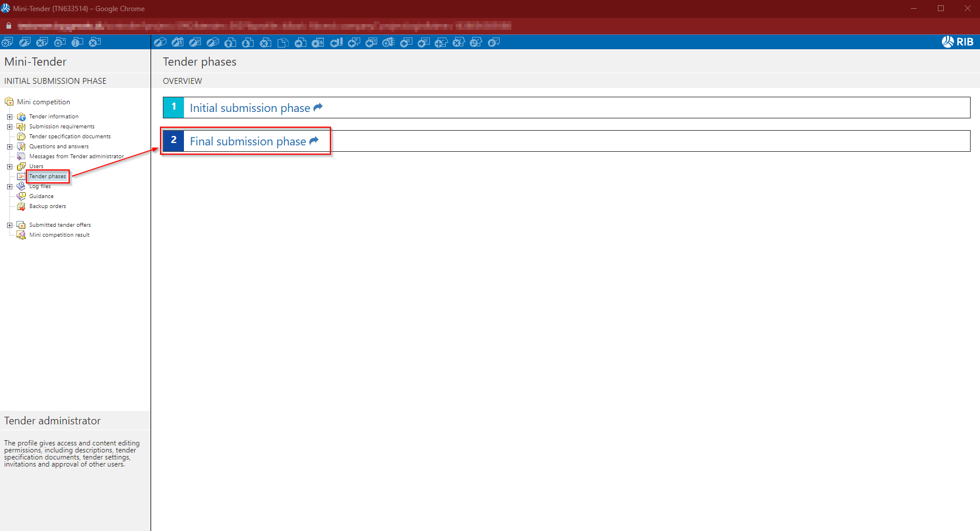Viewport: 980px width, 531px height.
Task: Expand the Submitted tender offers node
Action: pyautogui.click(x=9, y=225)
